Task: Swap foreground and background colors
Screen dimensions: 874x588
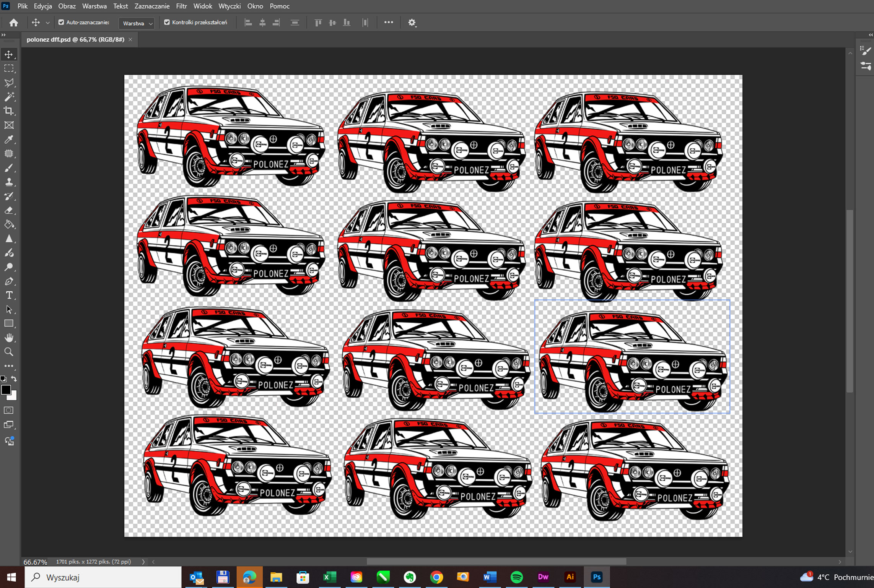Action: 14,379
